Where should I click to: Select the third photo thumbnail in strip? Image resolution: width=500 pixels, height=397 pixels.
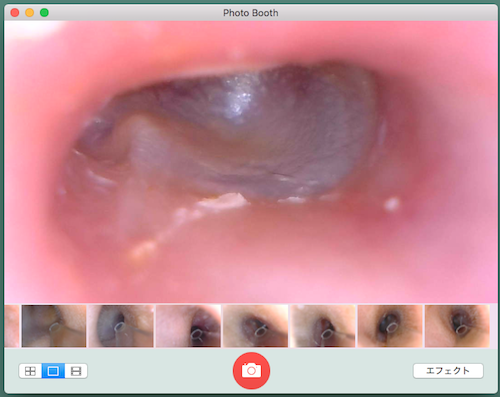(188, 326)
